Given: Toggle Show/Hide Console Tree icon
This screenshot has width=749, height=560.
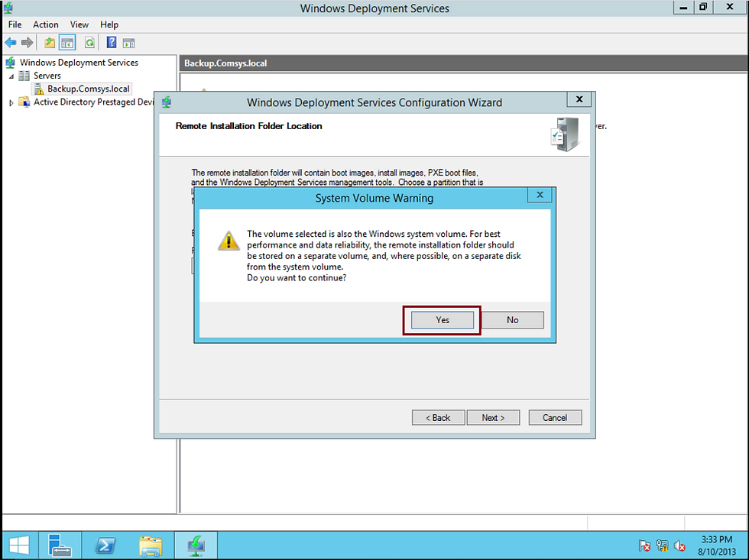Looking at the screenshot, I should click(x=67, y=43).
